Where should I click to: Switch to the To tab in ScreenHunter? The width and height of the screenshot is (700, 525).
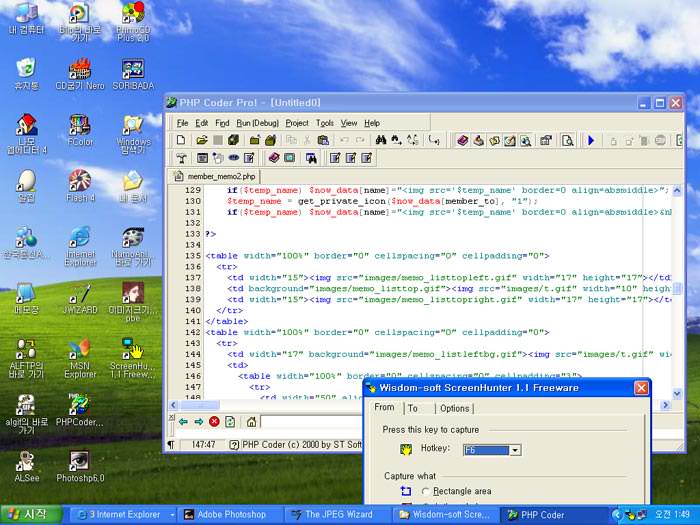click(x=413, y=408)
